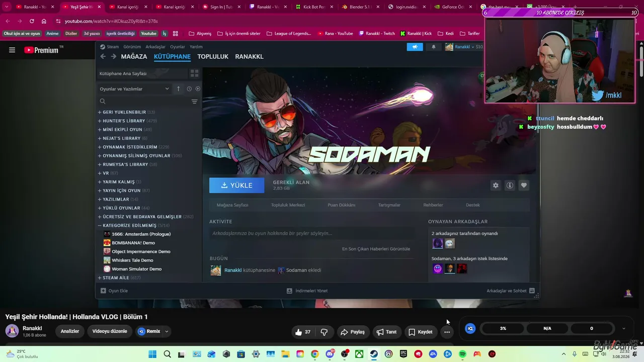Add Sodaman to favorites heart icon
The height and width of the screenshot is (362, 644).
(x=524, y=186)
